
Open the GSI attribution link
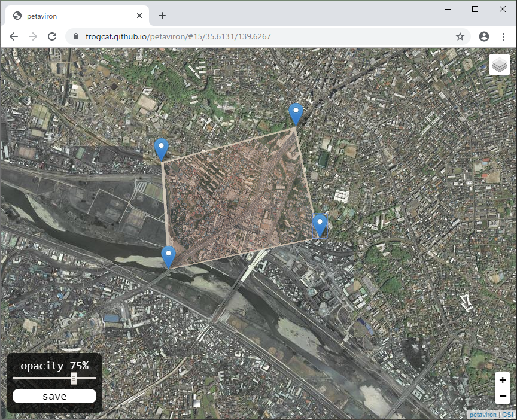pyautogui.click(x=508, y=415)
